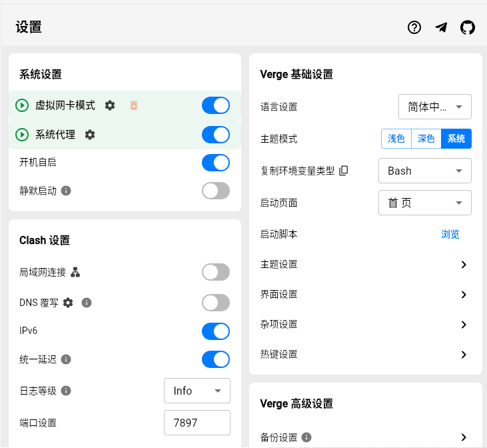Open the Telegram channel icon
Image resolution: width=487 pixels, height=448 pixels.
pos(441,28)
